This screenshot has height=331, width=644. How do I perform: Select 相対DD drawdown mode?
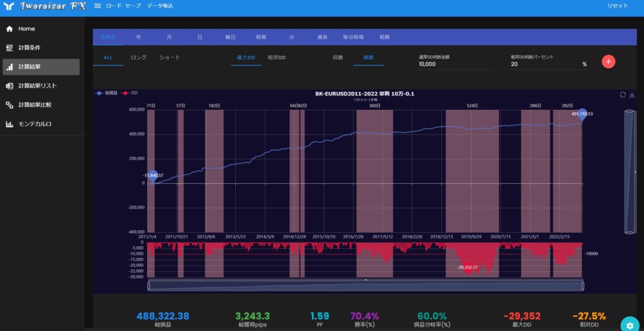(277, 57)
